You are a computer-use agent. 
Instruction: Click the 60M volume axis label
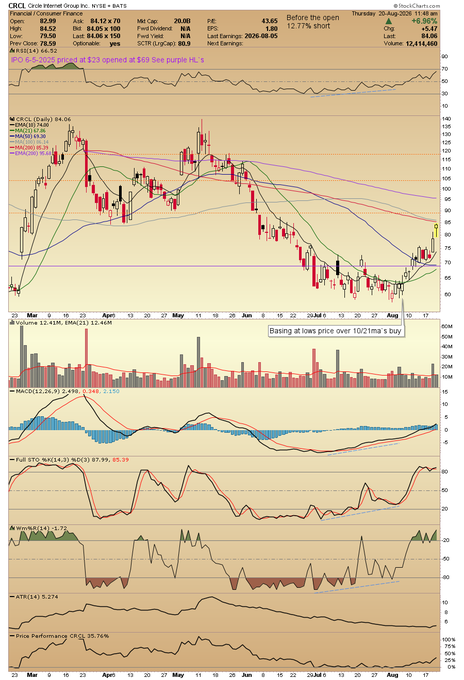(447, 326)
